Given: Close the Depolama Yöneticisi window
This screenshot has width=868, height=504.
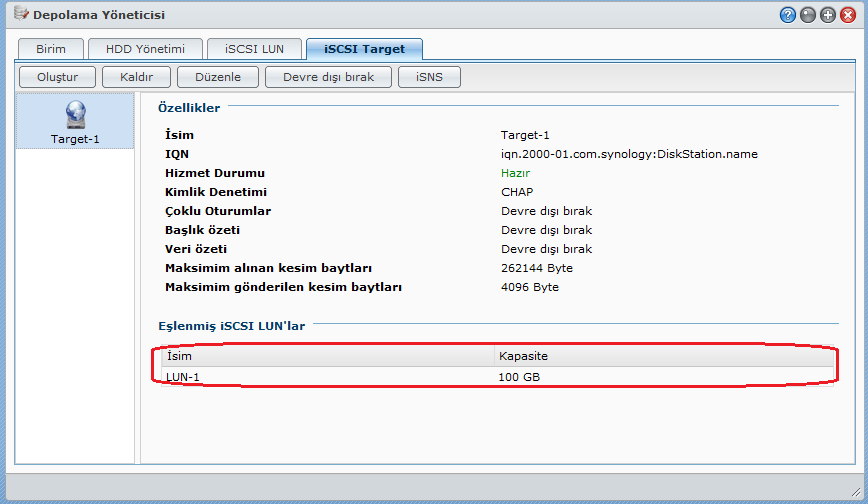Looking at the screenshot, I should point(848,15).
